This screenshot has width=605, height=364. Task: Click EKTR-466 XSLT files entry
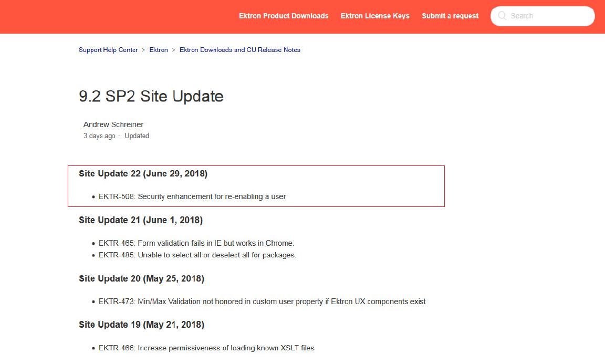(206, 348)
